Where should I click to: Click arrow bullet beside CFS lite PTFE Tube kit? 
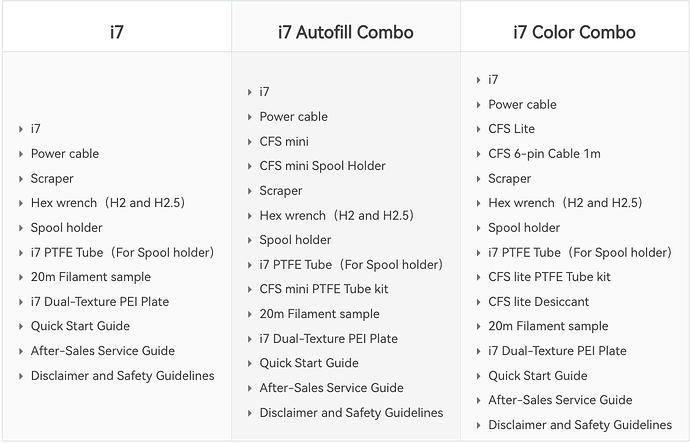pyautogui.click(x=478, y=277)
